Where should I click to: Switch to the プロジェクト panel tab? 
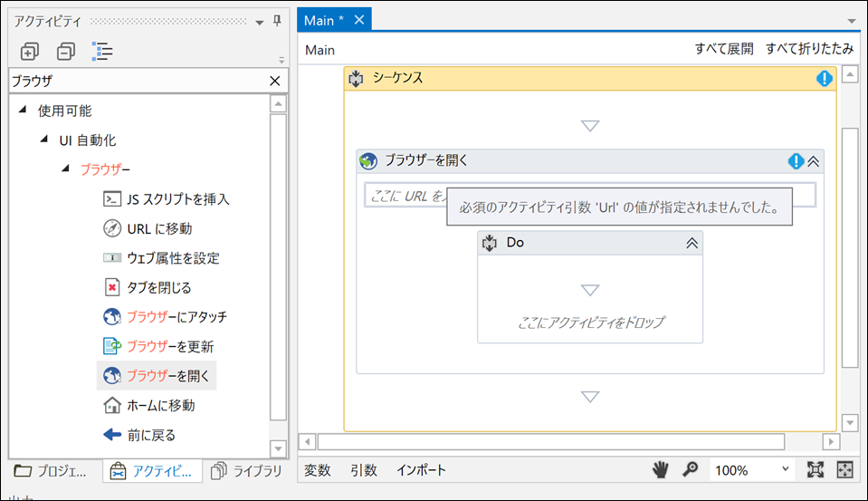click(x=51, y=471)
